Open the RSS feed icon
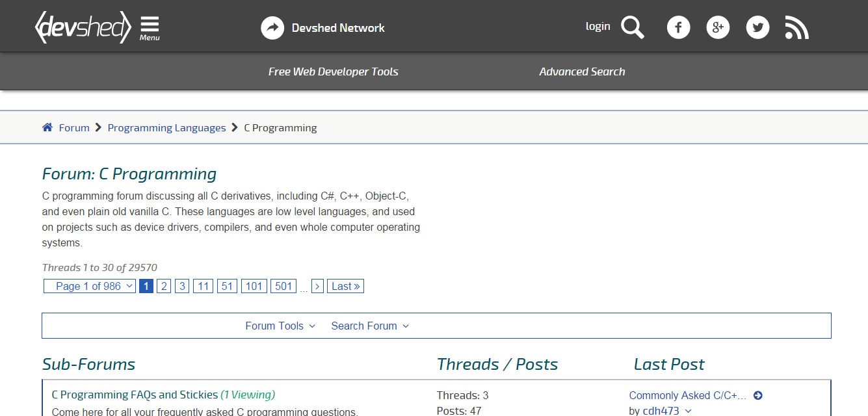Screen dimensions: 868x416 click(796, 27)
